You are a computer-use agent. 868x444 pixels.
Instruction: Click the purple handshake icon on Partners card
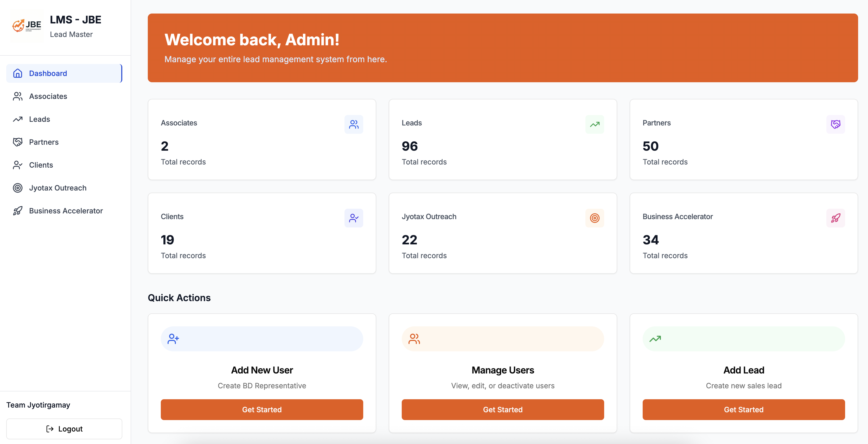click(835, 124)
